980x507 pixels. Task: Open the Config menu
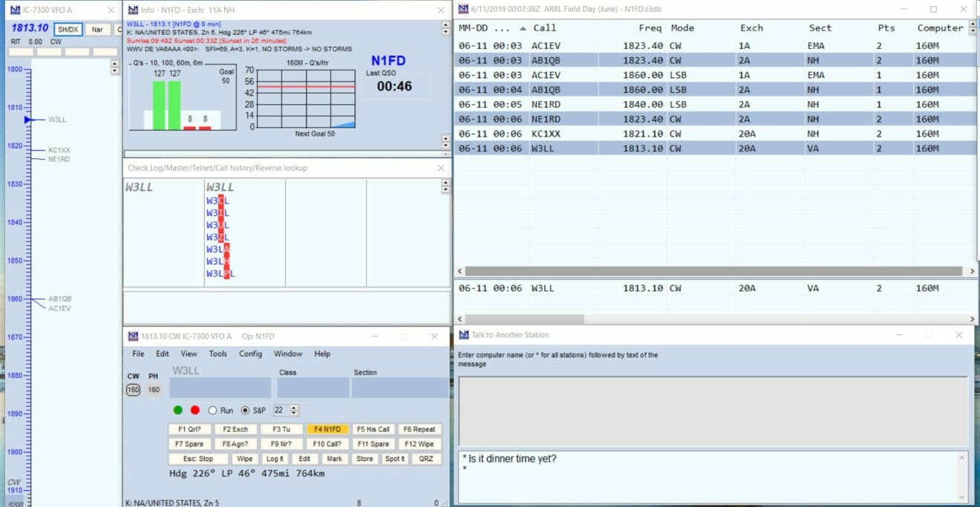(250, 354)
